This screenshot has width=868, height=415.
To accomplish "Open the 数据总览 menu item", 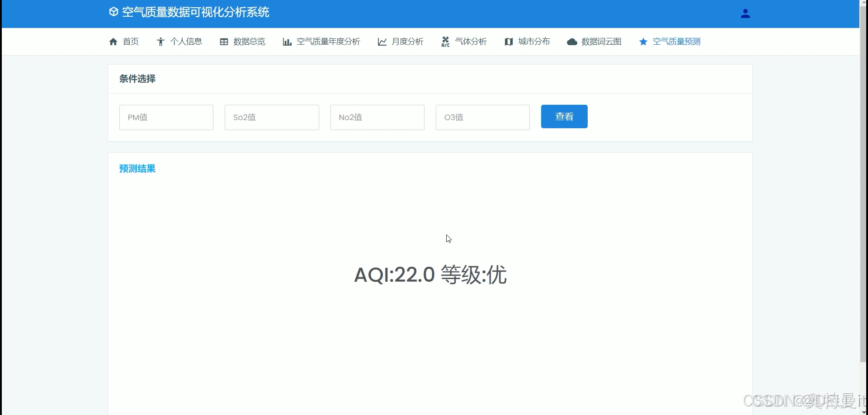I will pos(243,42).
